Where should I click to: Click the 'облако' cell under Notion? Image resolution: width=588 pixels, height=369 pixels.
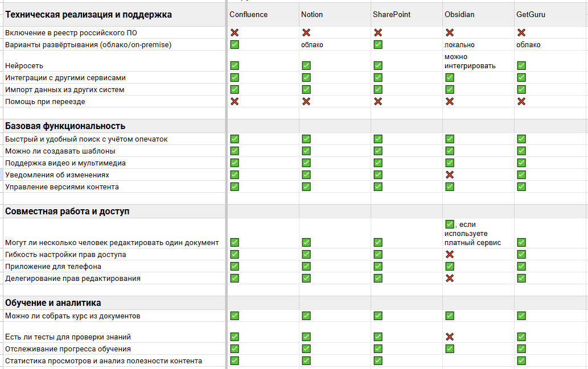point(312,44)
